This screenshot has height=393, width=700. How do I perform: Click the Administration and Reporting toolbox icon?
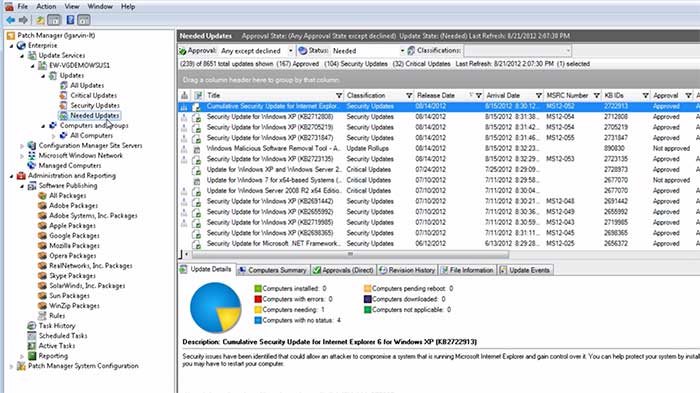tap(21, 176)
